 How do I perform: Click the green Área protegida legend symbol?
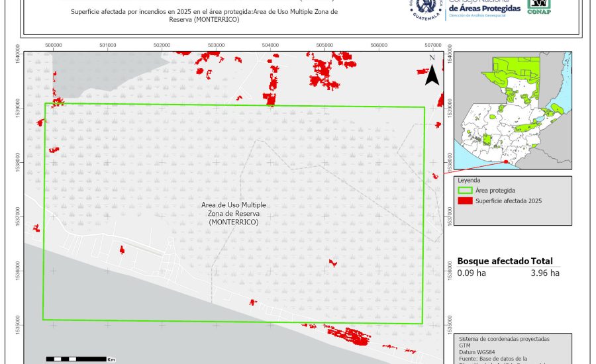[x=465, y=191]
